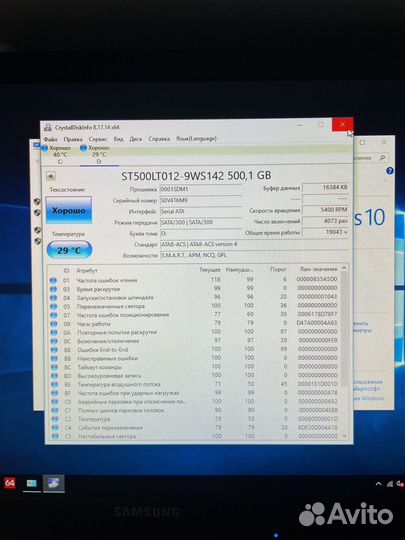
Task: Click the Число включений 4073 field
Action: [325, 221]
